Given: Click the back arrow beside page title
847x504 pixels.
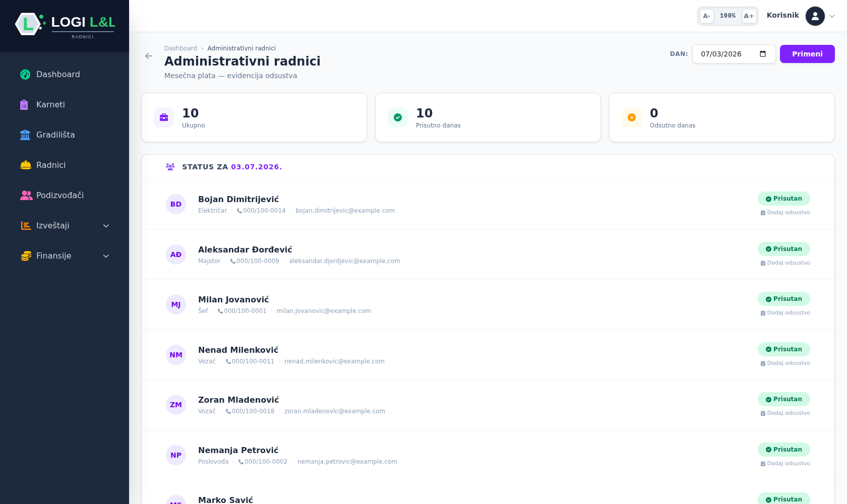Looking at the screenshot, I should (149, 56).
